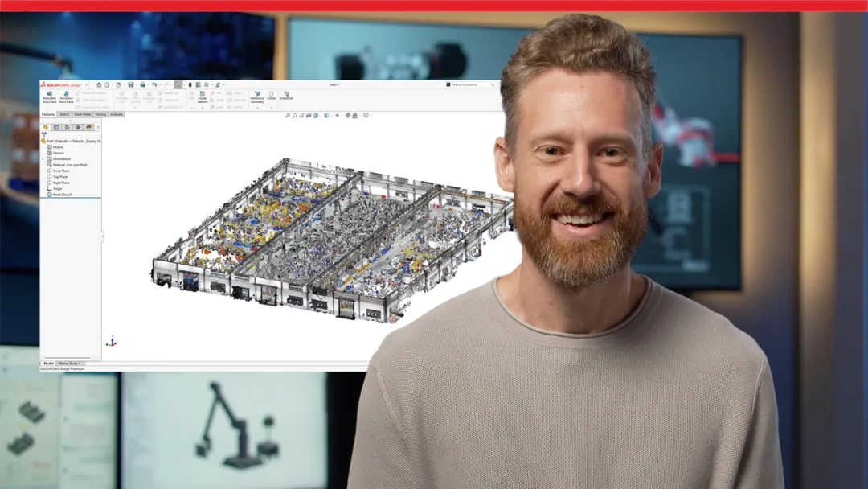Viewport: 868px width, 489px height.
Task: Click the Curves tool
Action: (x=272, y=97)
